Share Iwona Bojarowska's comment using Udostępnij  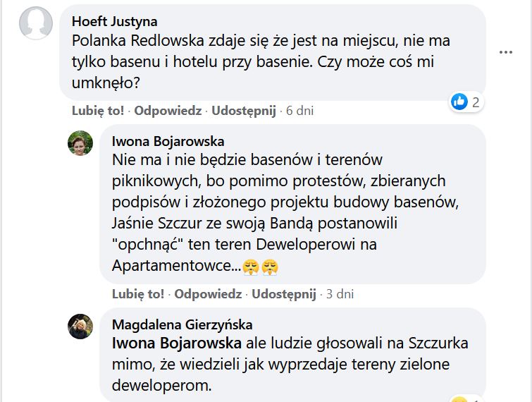pos(283,294)
